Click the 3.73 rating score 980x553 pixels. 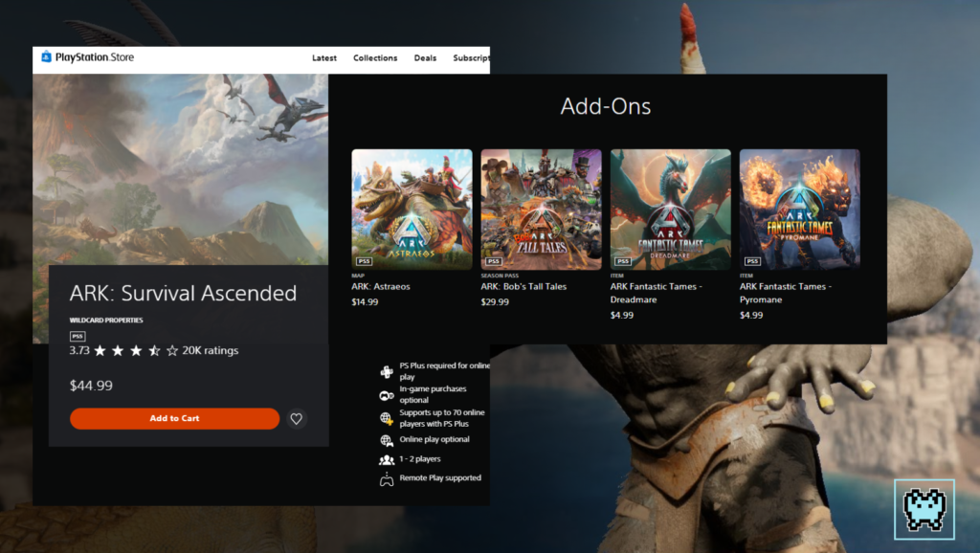(79, 350)
